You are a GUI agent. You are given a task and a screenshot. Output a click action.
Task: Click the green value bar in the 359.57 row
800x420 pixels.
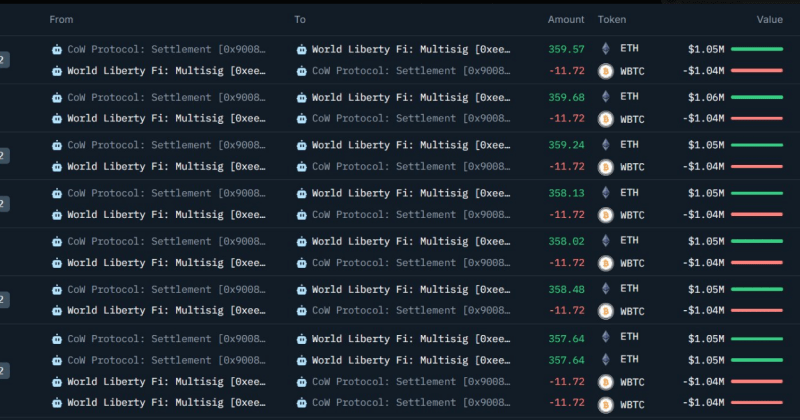[x=757, y=48]
